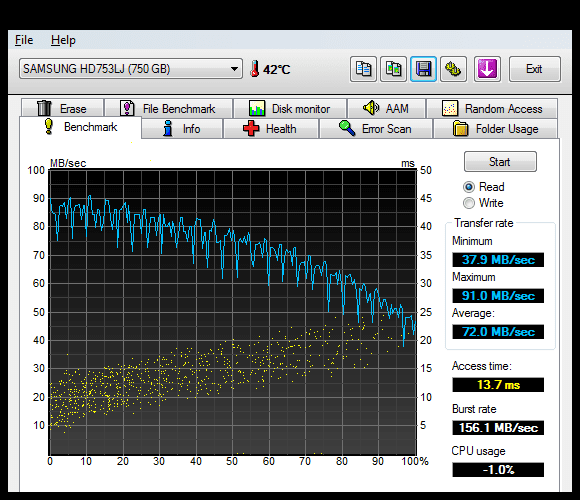Screen dimensions: 580x500
Task: Open the Help menu
Action: 63,40
